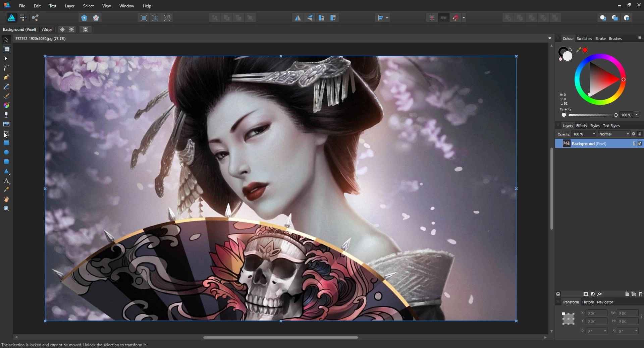644x348 pixels.
Task: Toggle the Edit All Layers button
Action: tap(558, 294)
